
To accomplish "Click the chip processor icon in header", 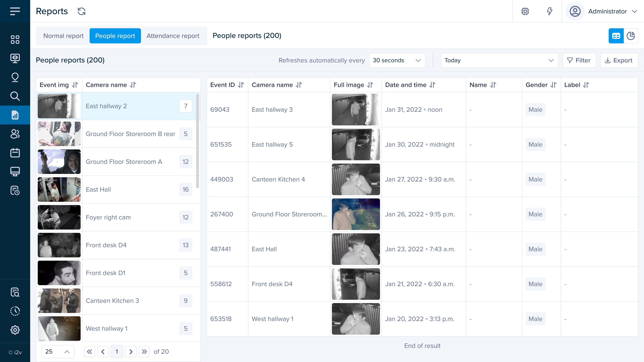I will click(525, 11).
